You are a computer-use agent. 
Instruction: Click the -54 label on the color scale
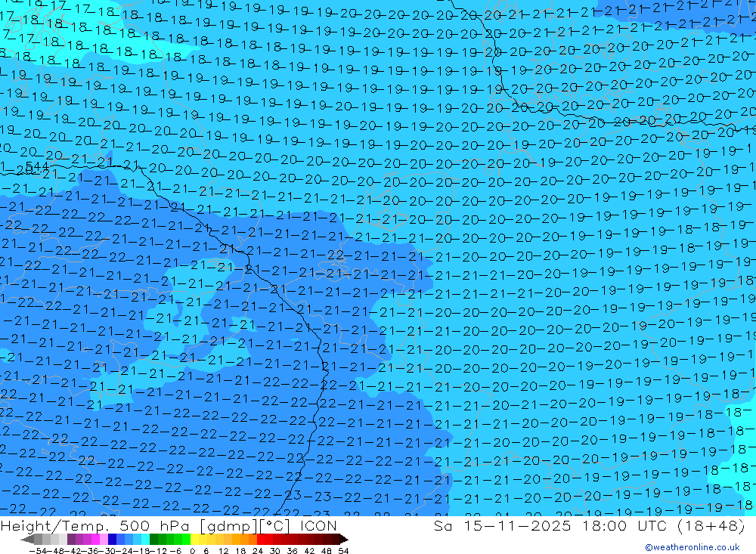(x=37, y=551)
